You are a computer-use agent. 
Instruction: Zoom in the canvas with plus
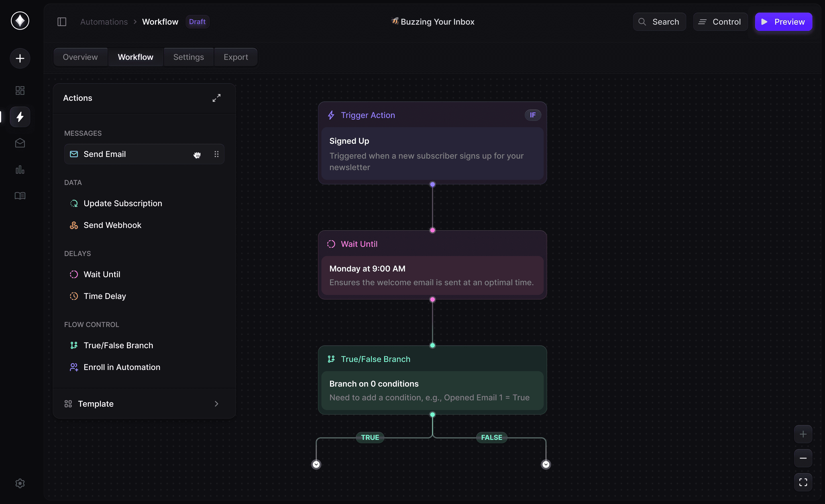[x=803, y=434]
